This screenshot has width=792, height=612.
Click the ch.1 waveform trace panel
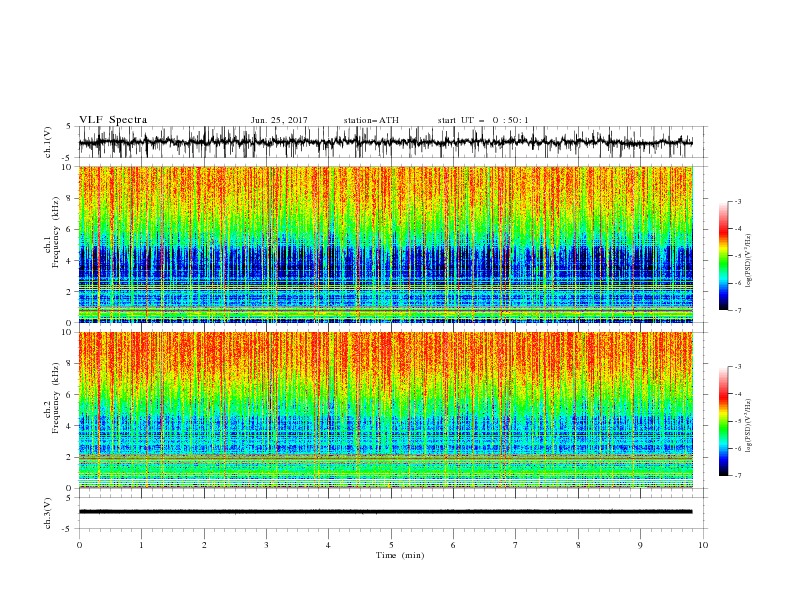[x=393, y=142]
